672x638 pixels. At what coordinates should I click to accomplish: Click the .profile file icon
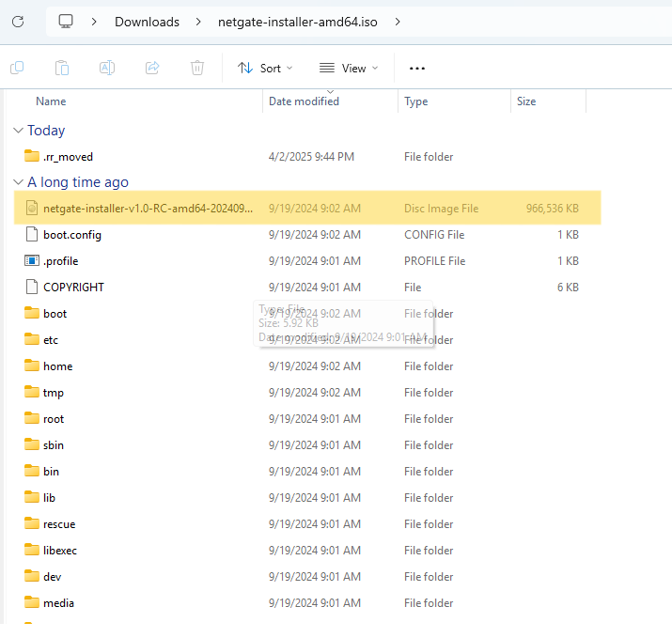pos(32,260)
